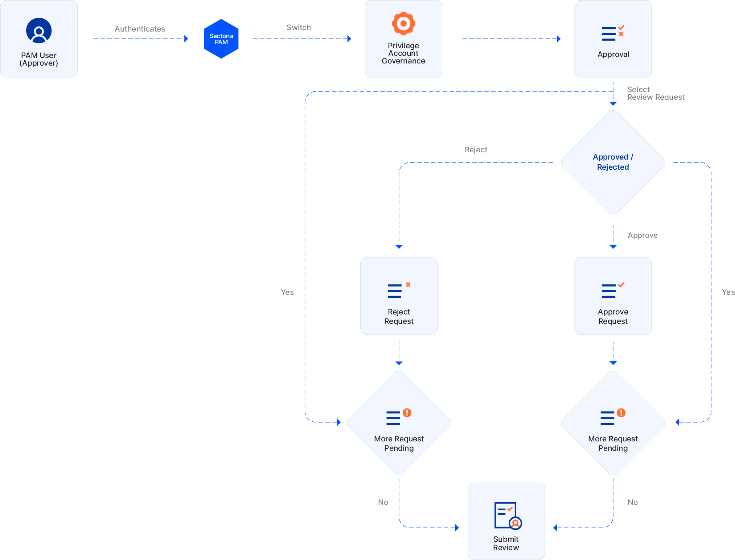Click the Reject branch label
The image size is (735, 560).
tap(476, 150)
